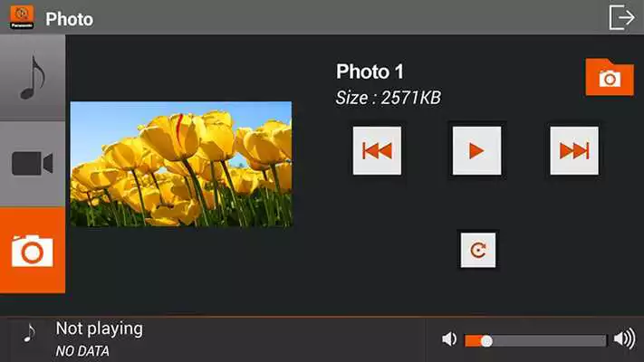This screenshot has width=644, height=362.
Task: Start the photo slideshow with play
Action: pyautogui.click(x=476, y=150)
